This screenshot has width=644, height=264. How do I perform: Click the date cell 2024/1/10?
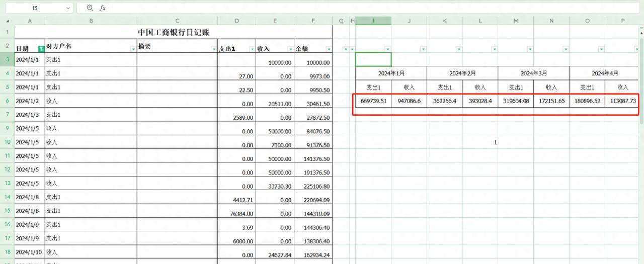click(x=30, y=251)
